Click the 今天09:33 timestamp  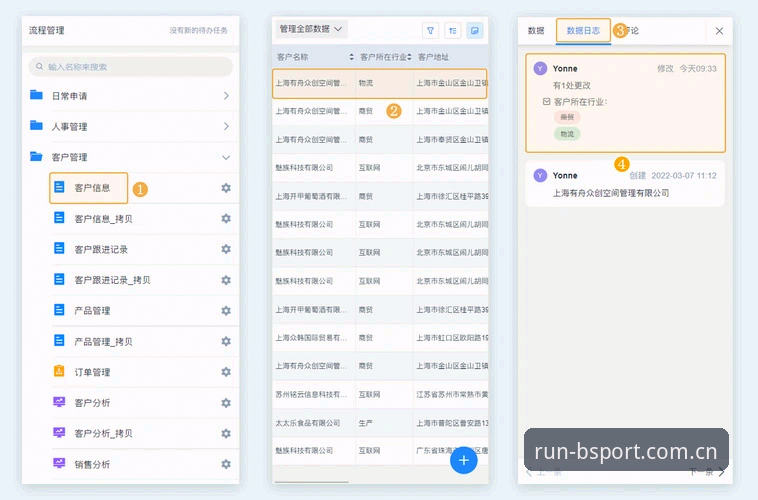pyautogui.click(x=698, y=69)
